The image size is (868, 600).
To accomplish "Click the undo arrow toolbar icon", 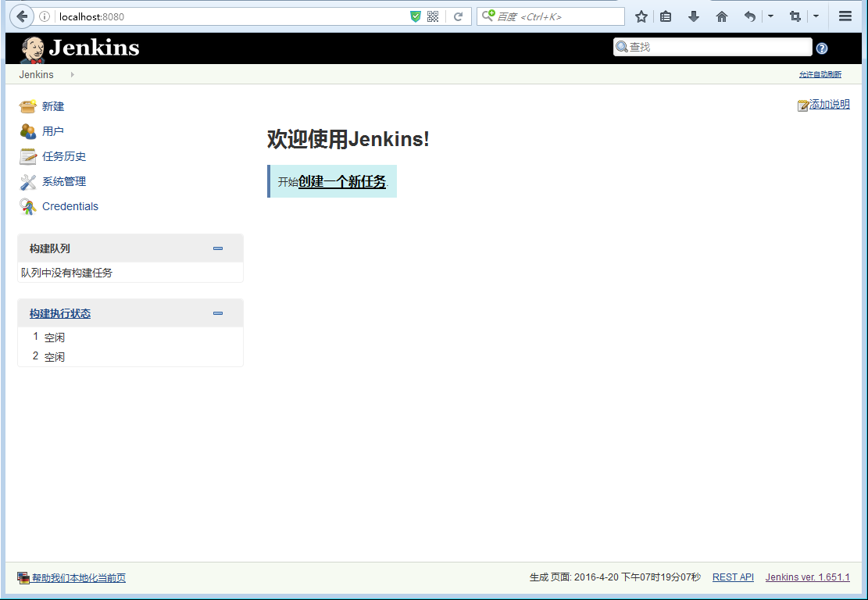I will pyautogui.click(x=749, y=16).
